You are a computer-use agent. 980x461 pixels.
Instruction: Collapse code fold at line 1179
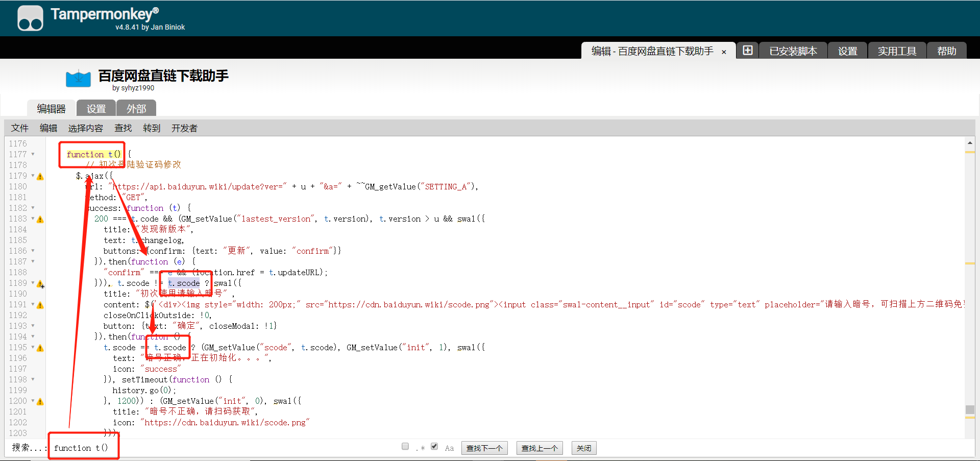coord(33,176)
